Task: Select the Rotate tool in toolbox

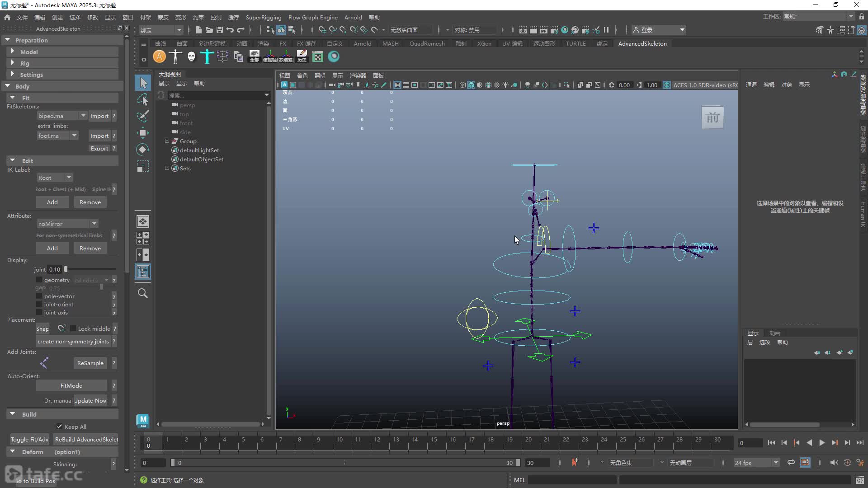Action: (143, 150)
